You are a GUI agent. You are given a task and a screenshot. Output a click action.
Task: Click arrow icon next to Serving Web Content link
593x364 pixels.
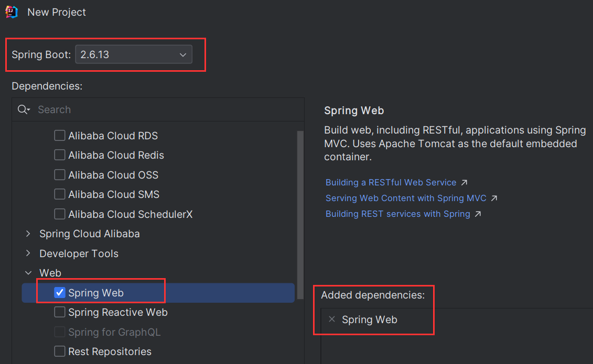point(494,198)
